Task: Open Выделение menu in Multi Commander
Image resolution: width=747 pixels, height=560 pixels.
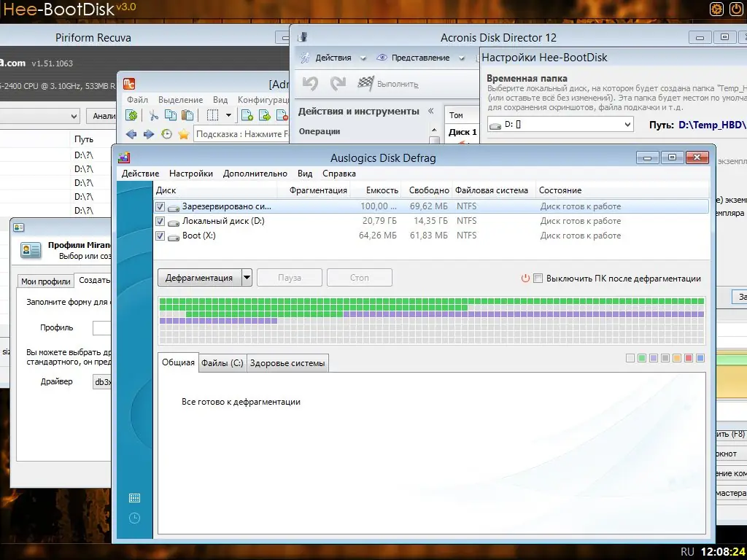Action: (181, 100)
